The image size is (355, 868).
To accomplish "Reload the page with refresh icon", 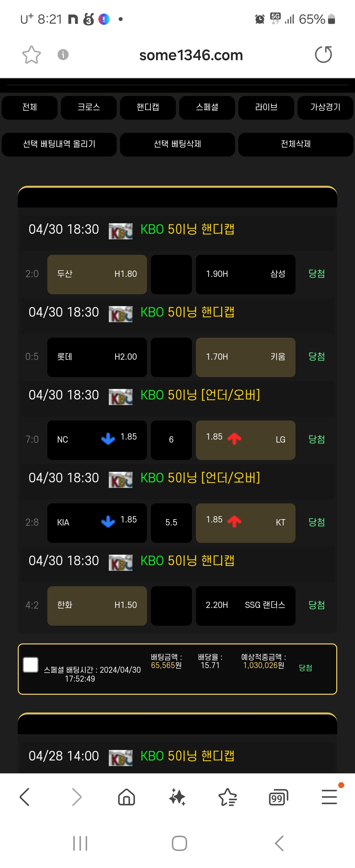I will 323,55.
